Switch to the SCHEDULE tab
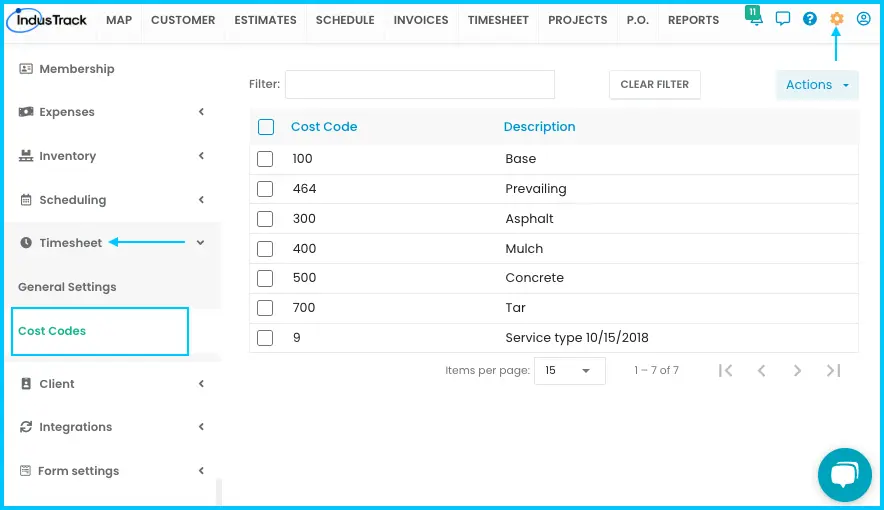The width and height of the screenshot is (884, 510). [345, 20]
